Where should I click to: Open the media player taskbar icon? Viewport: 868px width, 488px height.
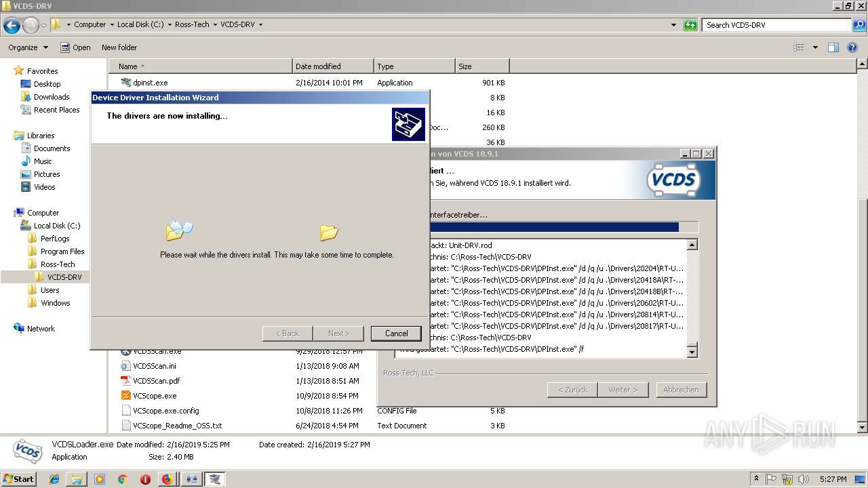(100, 479)
